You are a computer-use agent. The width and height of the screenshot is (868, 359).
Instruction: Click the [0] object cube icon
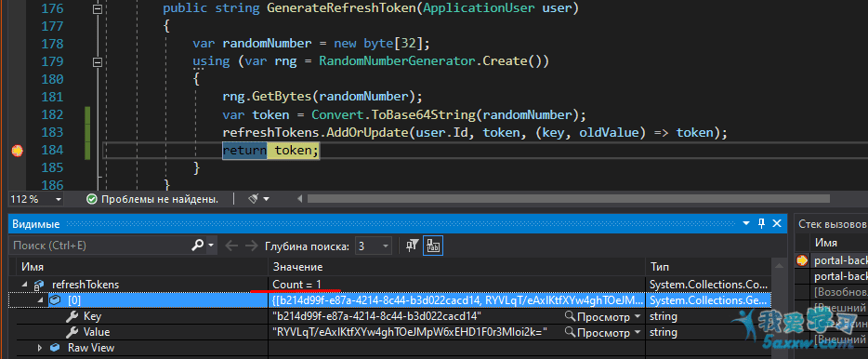point(56,300)
